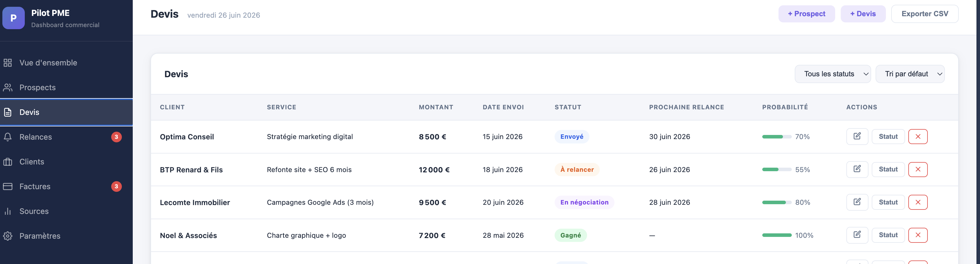Edit the BTP Renard & Fils quote
Viewport: 980px width, 264px height.
(x=857, y=169)
